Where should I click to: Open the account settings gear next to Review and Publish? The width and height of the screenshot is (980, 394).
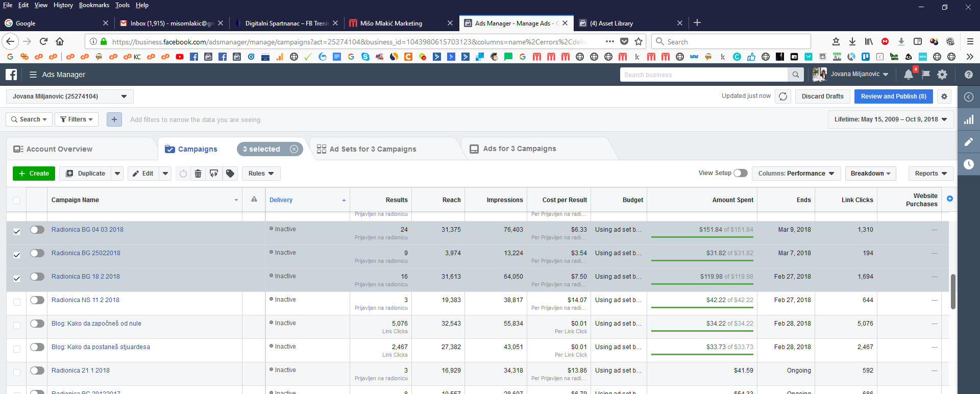point(944,96)
